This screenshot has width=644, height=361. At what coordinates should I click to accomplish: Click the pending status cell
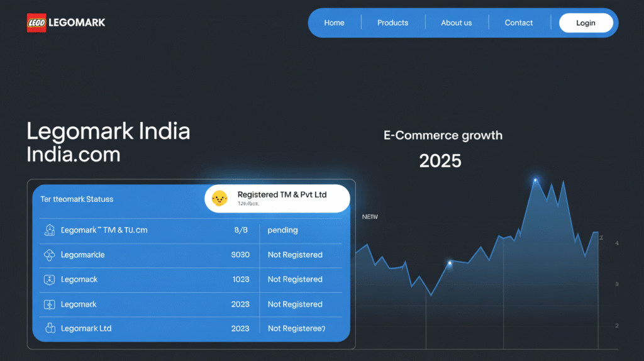pyautogui.click(x=282, y=230)
